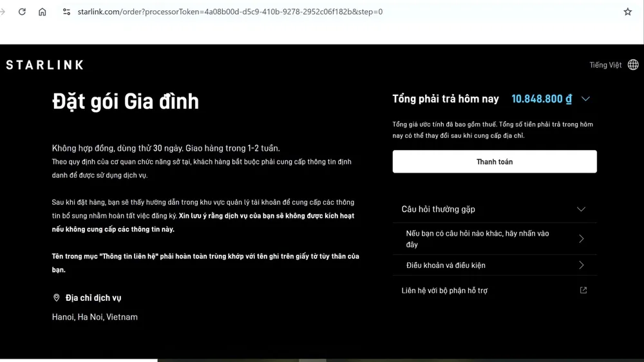
Task: Go to the browser home page icon
Action: (x=43, y=12)
